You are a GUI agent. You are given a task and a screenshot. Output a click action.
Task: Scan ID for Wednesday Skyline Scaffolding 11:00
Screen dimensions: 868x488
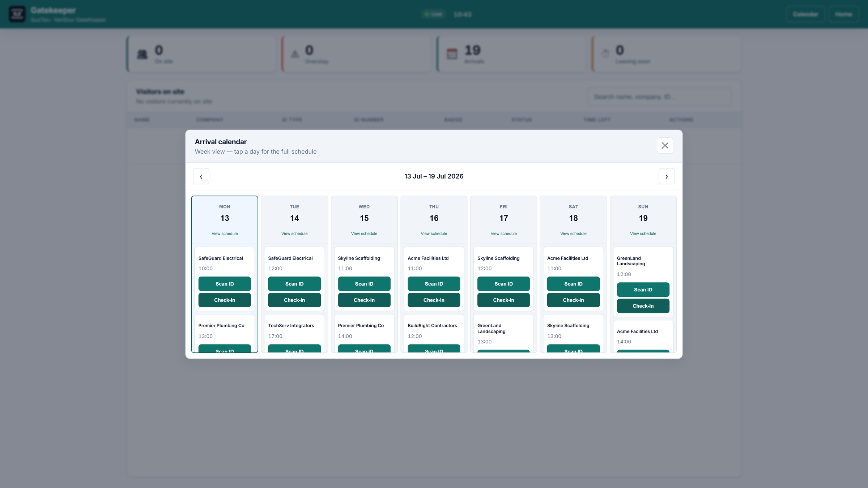point(364,284)
